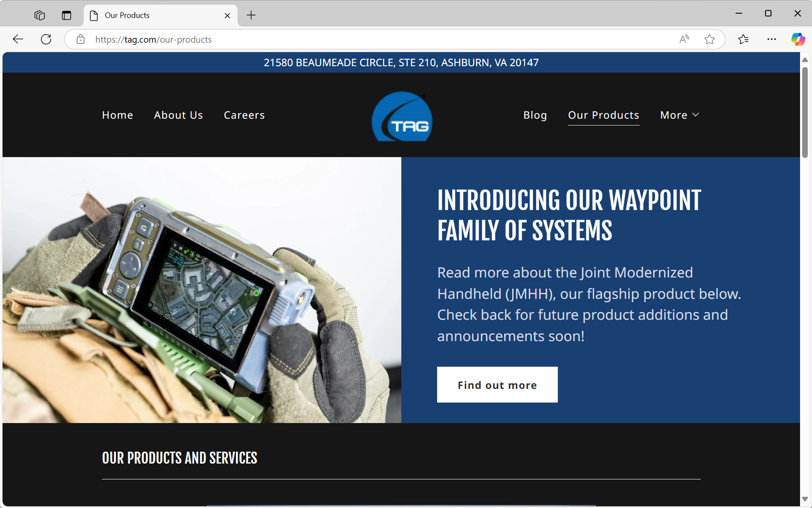The image size is (812, 508).
Task: Click the browser back arrow
Action: coord(18,39)
